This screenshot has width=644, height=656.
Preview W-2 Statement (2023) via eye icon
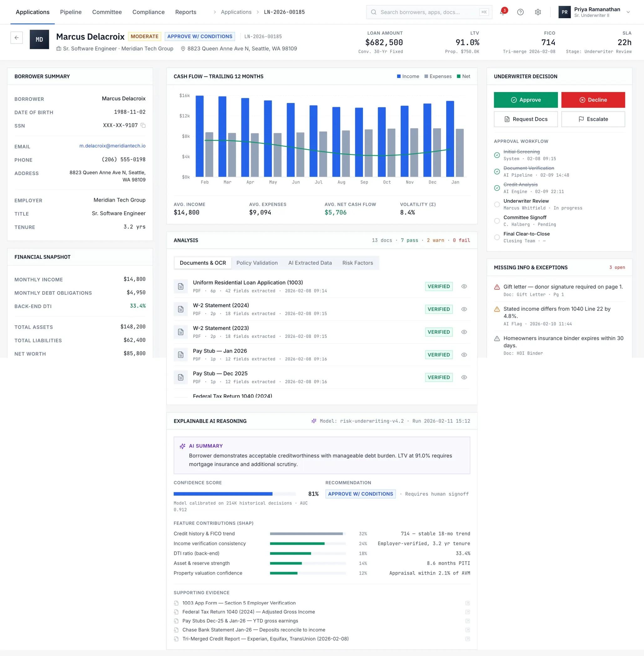pos(464,332)
